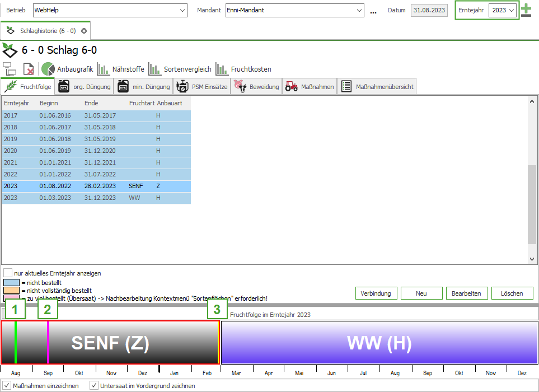Click the network computers icon in toolbar

tap(10, 69)
